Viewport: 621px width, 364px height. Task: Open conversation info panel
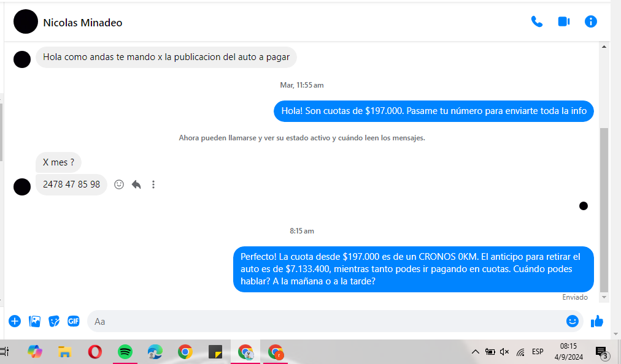click(590, 21)
